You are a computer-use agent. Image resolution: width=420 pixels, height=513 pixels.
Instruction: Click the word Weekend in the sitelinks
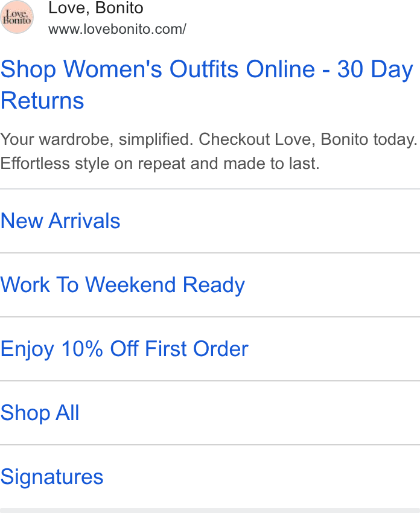(130, 285)
